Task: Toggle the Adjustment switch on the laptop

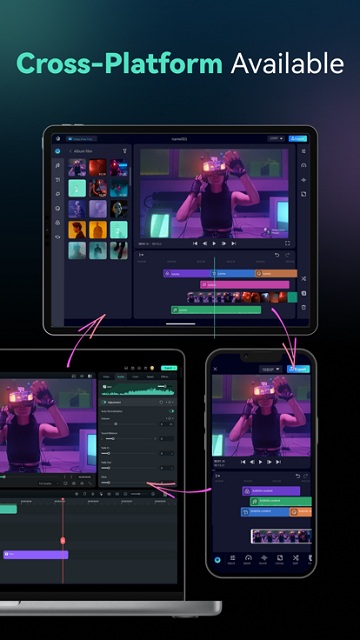Action: 104,402
